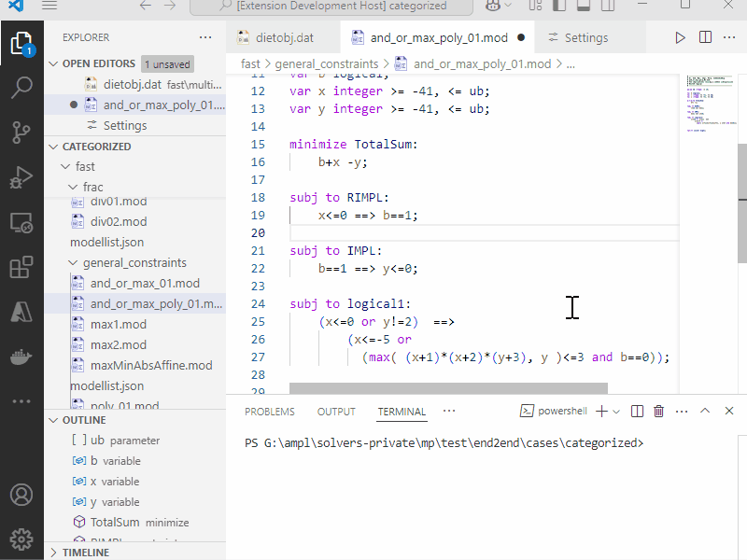This screenshot has width=747, height=560.
Task: Split the terminal panel
Action: click(x=637, y=411)
